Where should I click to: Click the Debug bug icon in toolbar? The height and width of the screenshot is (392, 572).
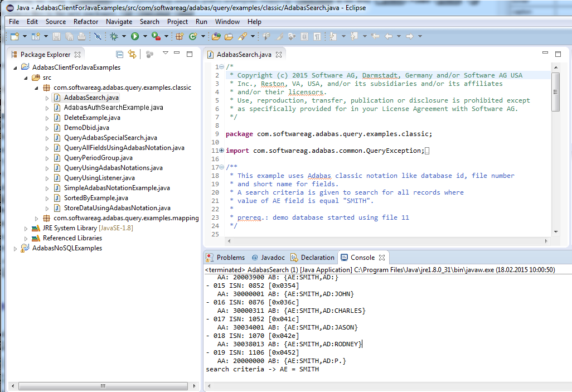pos(114,37)
